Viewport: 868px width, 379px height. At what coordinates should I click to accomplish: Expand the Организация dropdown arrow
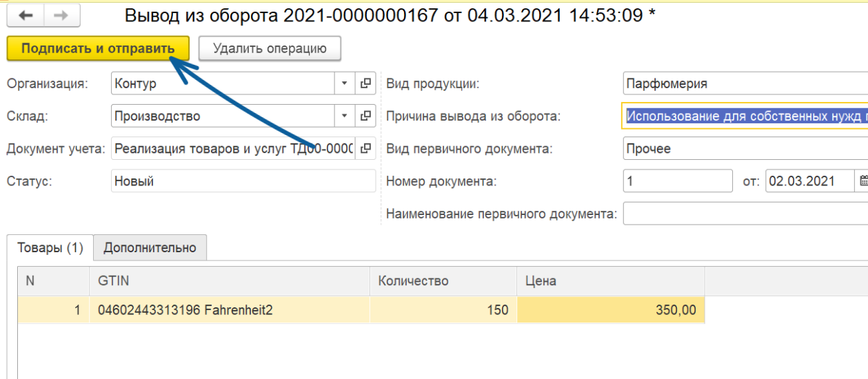[x=345, y=84]
